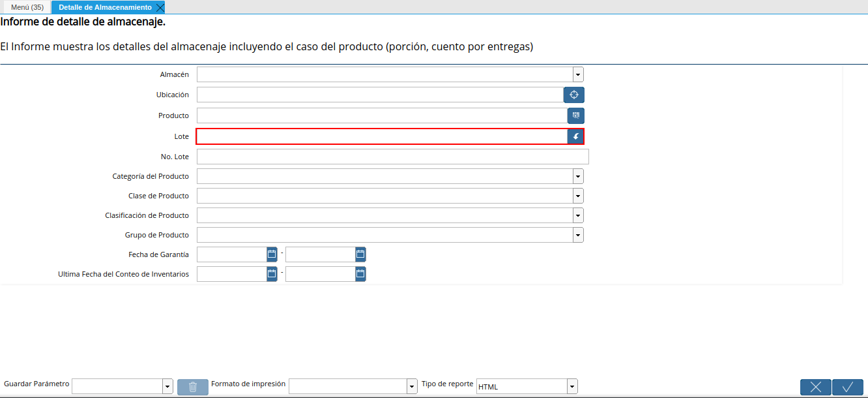Image resolution: width=868 pixels, height=398 pixels.
Task: Open the calendar for Fecha de Garantía start date
Action: click(x=271, y=254)
